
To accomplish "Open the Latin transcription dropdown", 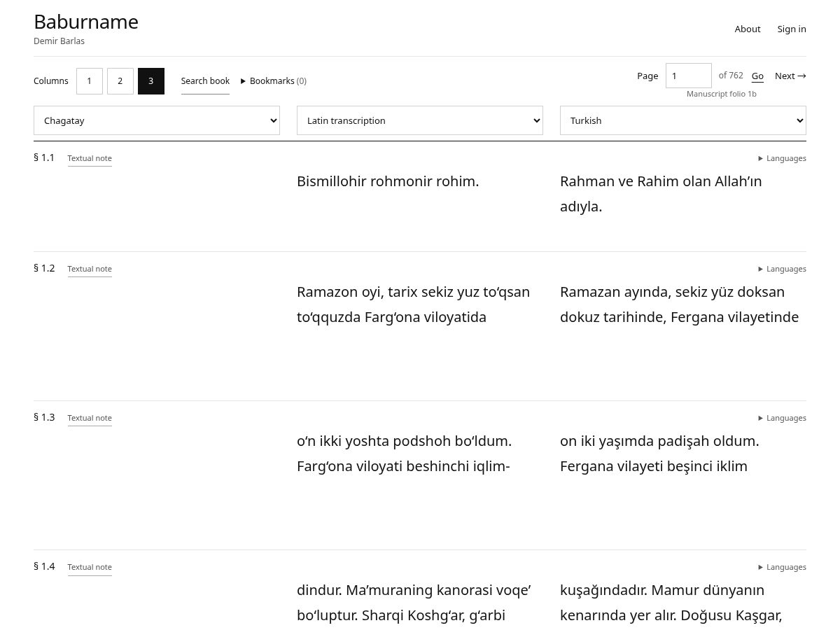I will pyautogui.click(x=420, y=120).
